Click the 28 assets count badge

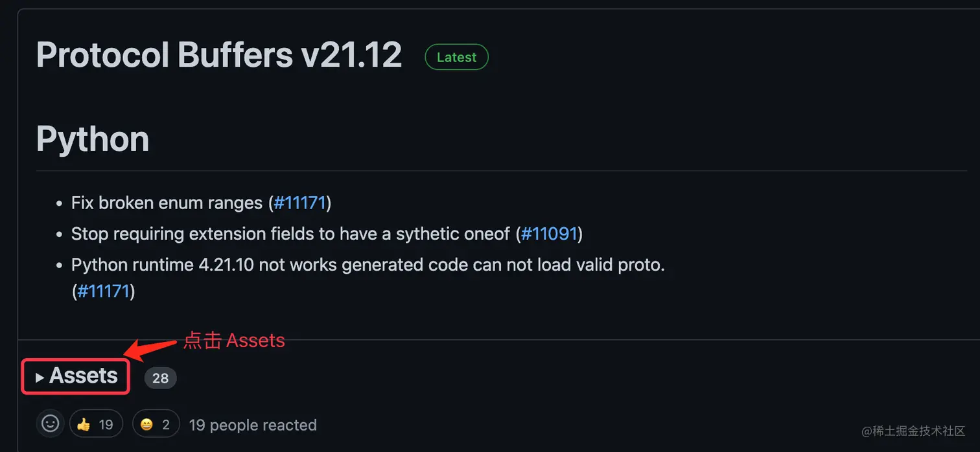[x=160, y=378]
